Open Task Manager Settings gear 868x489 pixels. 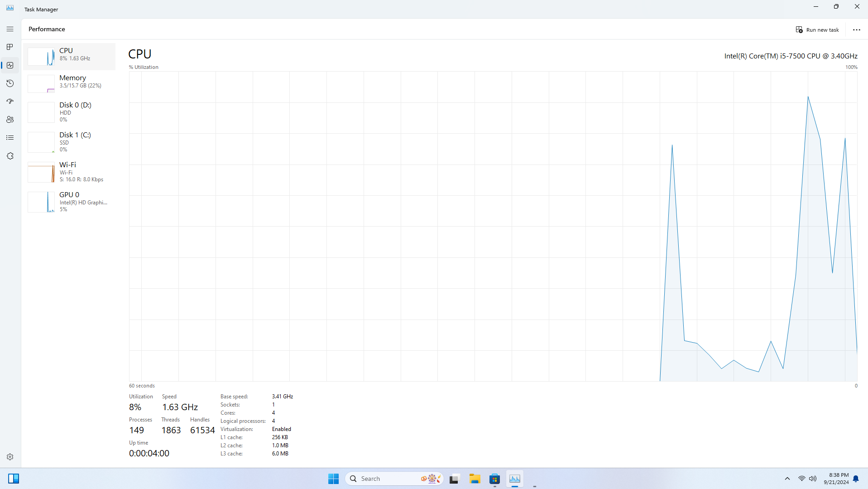[10, 457]
